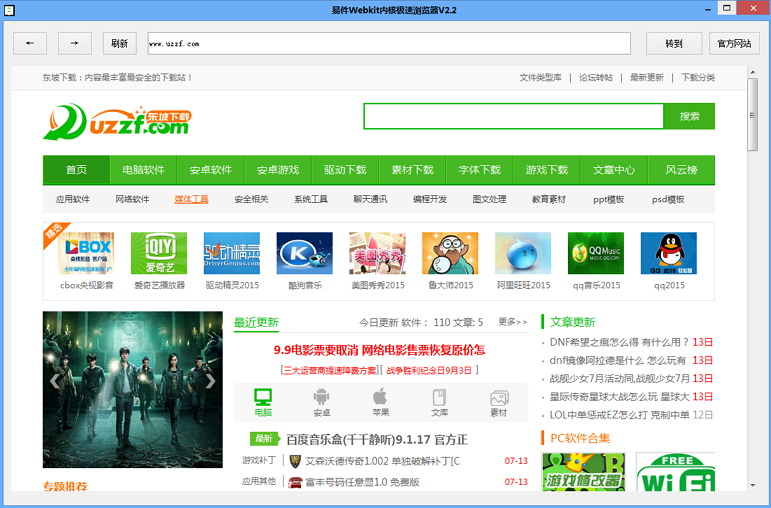The image size is (771, 508).
Task: Select the 安卓 android icon tab
Action: pyautogui.click(x=322, y=403)
